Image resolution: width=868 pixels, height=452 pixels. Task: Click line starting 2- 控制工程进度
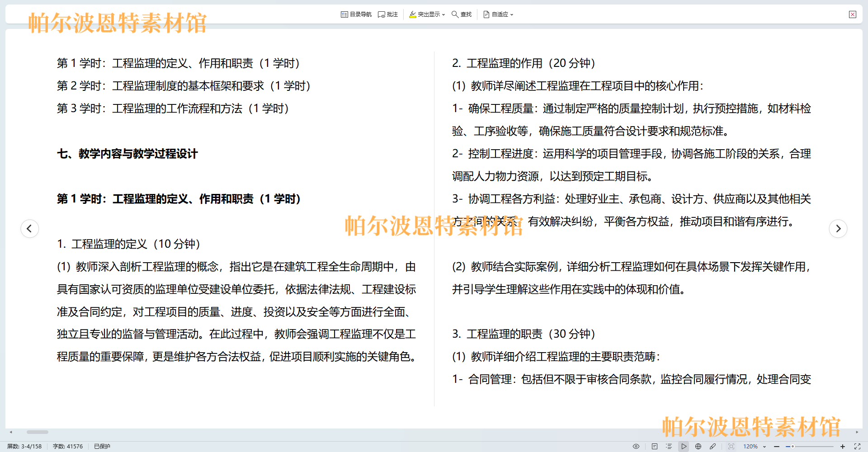632,154
